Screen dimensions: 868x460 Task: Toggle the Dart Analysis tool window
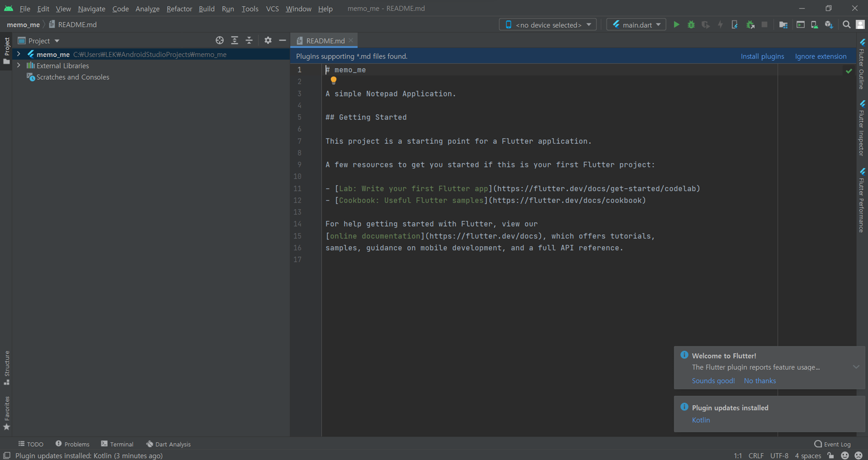(169, 444)
